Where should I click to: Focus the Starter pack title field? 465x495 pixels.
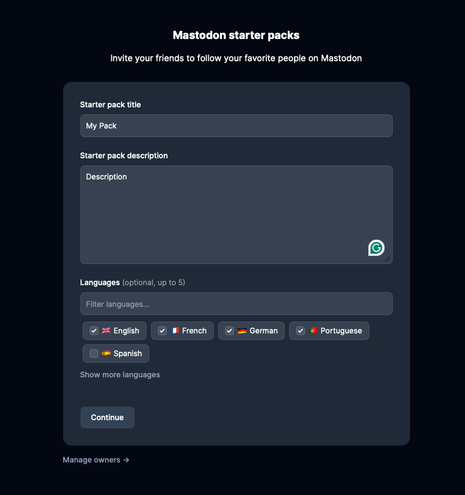pos(236,126)
